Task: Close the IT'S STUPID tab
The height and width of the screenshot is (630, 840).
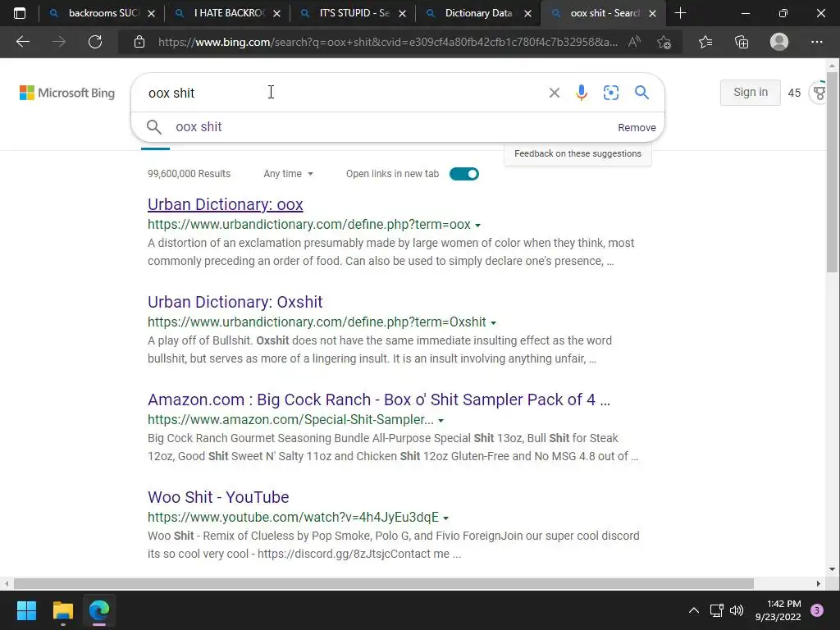Action: 402,13
